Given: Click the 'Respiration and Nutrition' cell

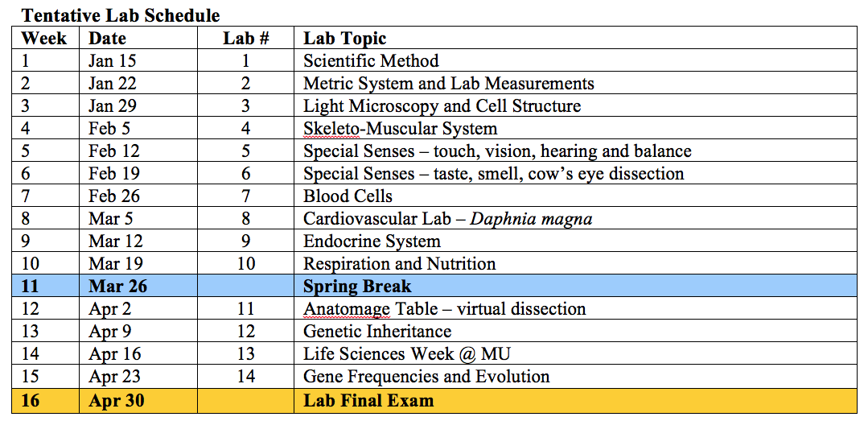Looking at the screenshot, I should coord(576,264).
